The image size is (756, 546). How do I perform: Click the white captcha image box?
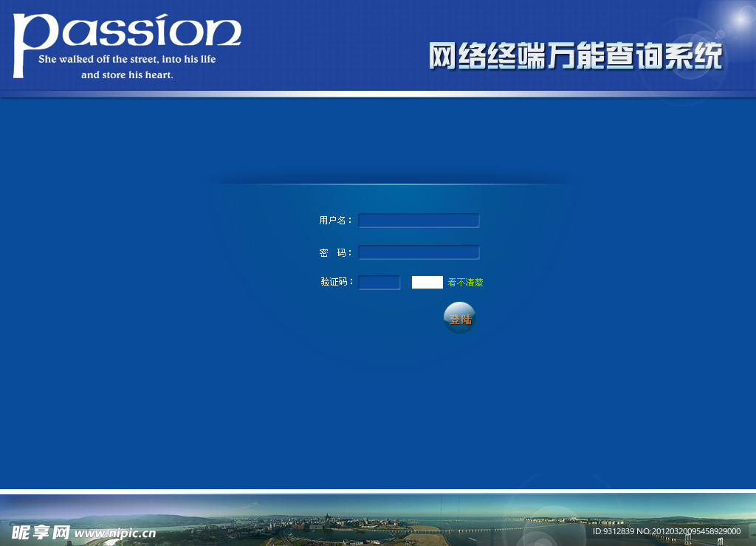point(427,283)
